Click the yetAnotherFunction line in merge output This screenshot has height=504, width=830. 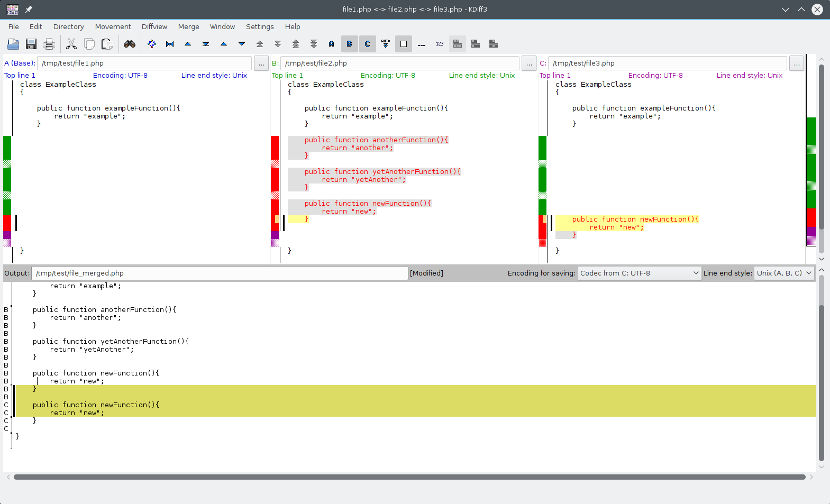(x=111, y=342)
